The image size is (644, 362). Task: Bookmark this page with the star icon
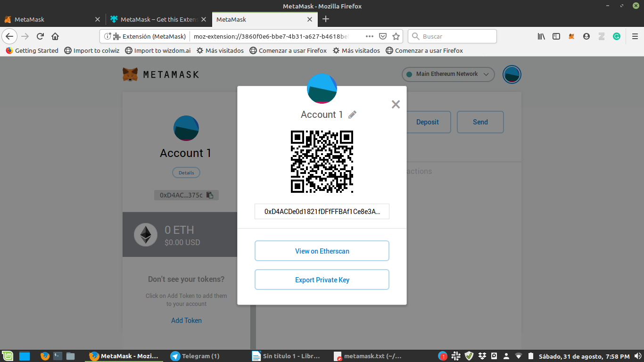[396, 36]
